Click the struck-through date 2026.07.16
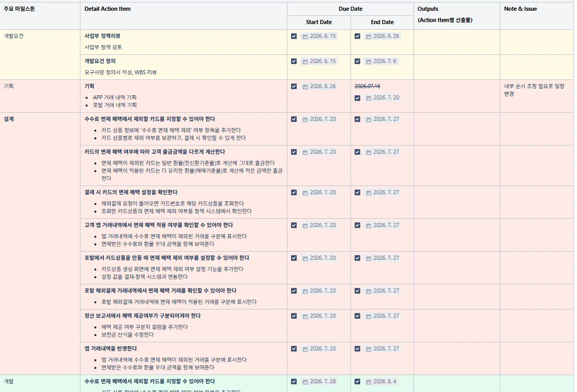577x392 pixels. click(x=367, y=86)
